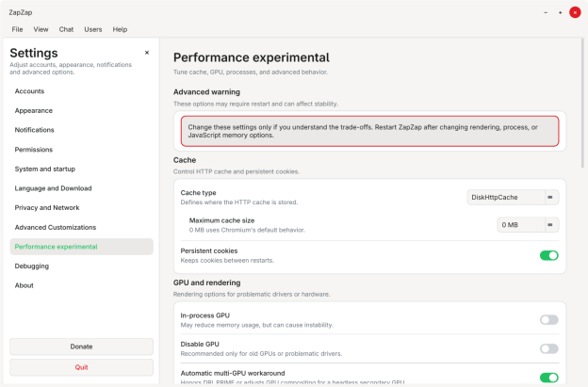
Task: Enable the Disable GPU switch
Action: pos(549,348)
